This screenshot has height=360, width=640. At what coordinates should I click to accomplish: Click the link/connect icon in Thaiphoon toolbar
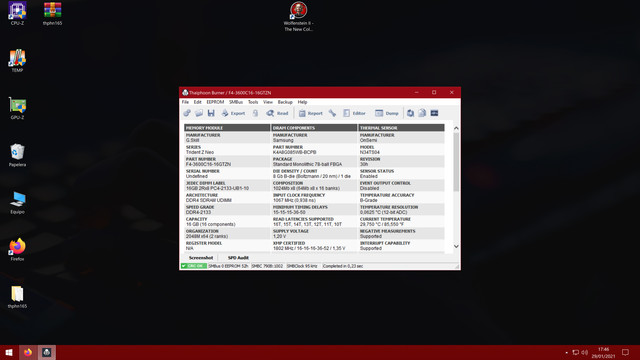187,113
